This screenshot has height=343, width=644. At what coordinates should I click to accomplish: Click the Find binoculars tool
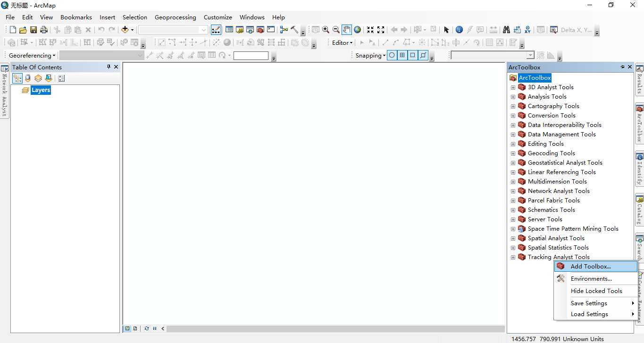coord(506,29)
